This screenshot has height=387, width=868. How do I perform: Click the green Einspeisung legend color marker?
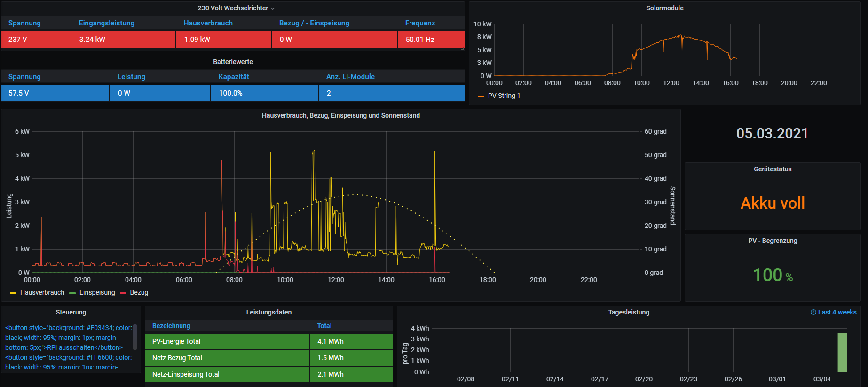[x=72, y=293]
